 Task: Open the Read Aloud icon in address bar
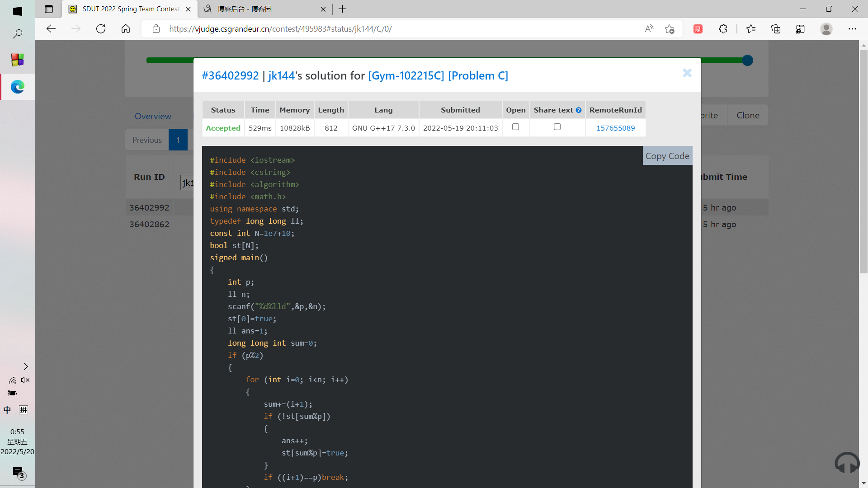(x=649, y=29)
